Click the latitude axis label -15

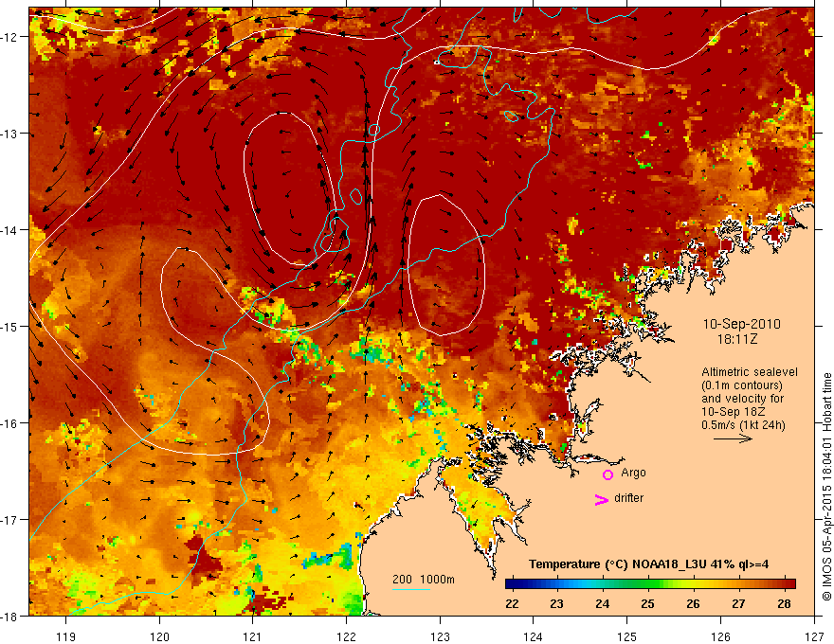(9, 326)
